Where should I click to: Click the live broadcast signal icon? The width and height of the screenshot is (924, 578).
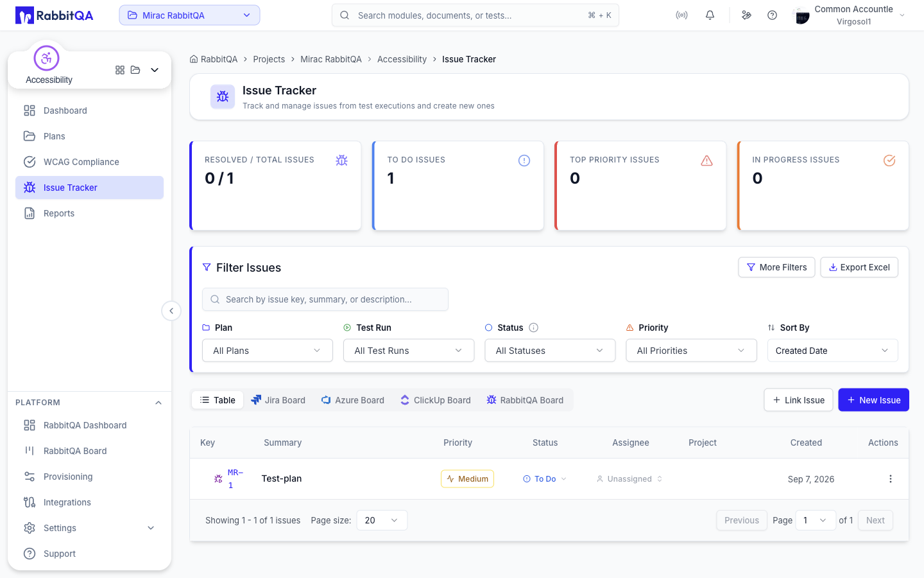coord(681,15)
